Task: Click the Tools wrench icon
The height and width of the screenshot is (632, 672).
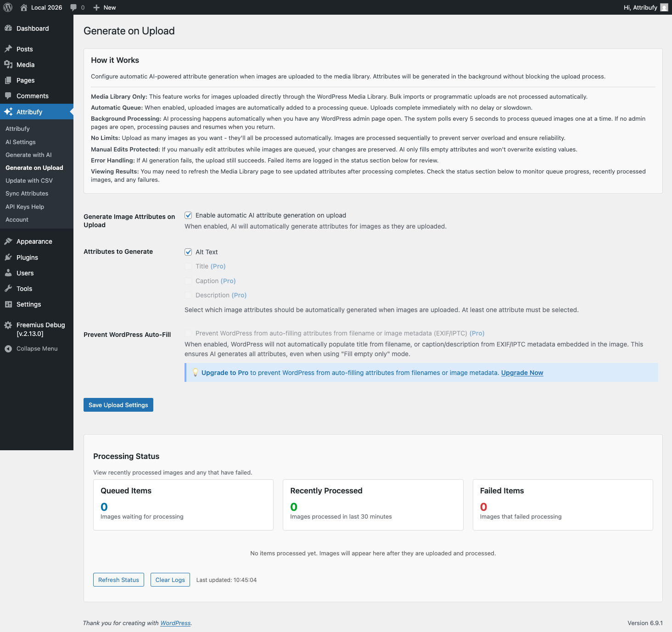Action: click(9, 288)
